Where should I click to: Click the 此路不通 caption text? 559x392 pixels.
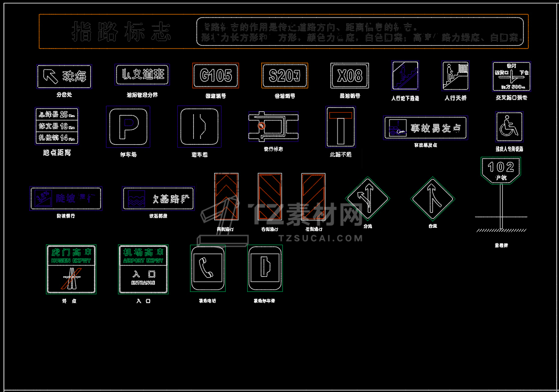click(x=340, y=154)
